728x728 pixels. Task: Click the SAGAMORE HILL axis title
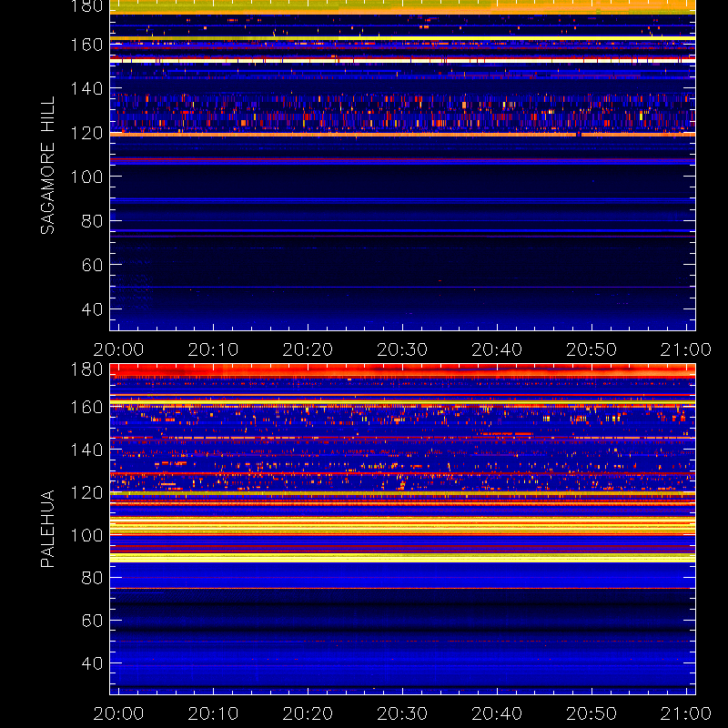tap(47, 166)
